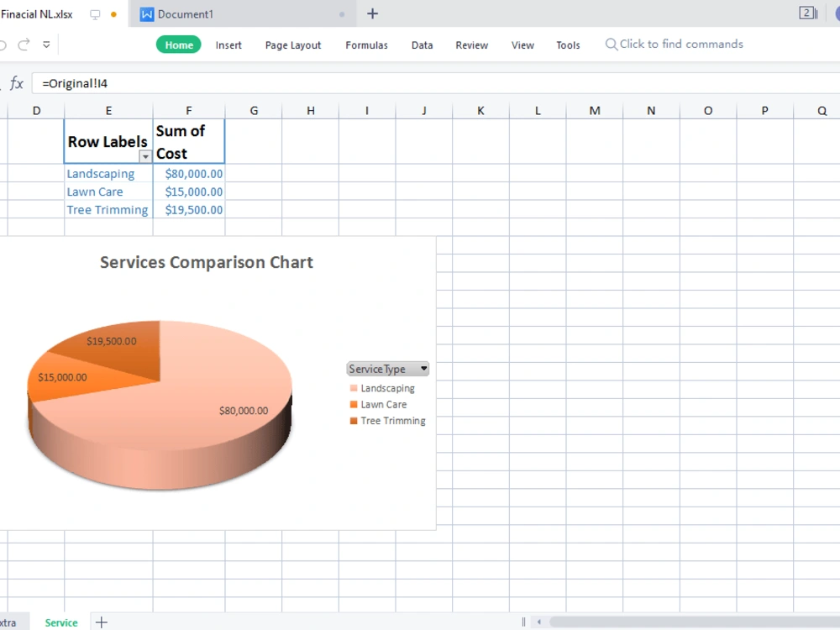Select the Row Labels cell
The width and height of the screenshot is (840, 630).
pyautogui.click(x=108, y=141)
